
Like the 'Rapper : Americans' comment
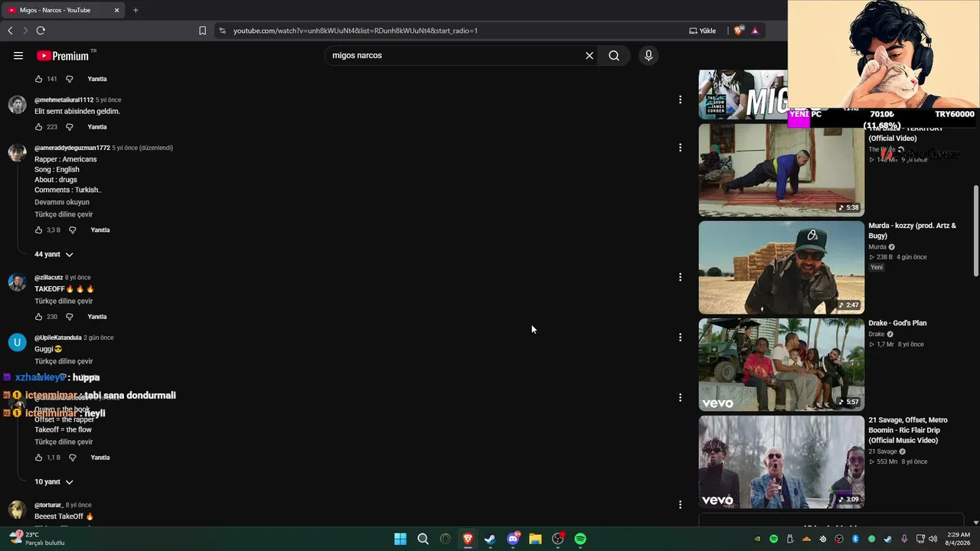pos(38,230)
